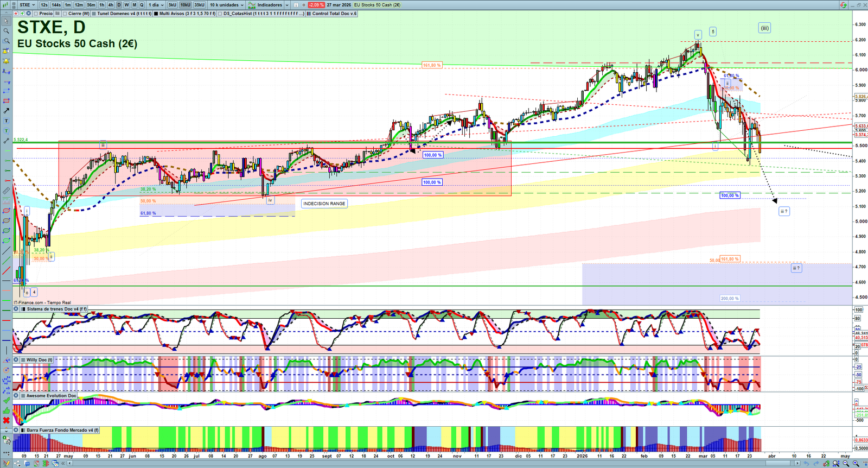
Task: Select the 1m timeframe tab
Action: point(68,5)
